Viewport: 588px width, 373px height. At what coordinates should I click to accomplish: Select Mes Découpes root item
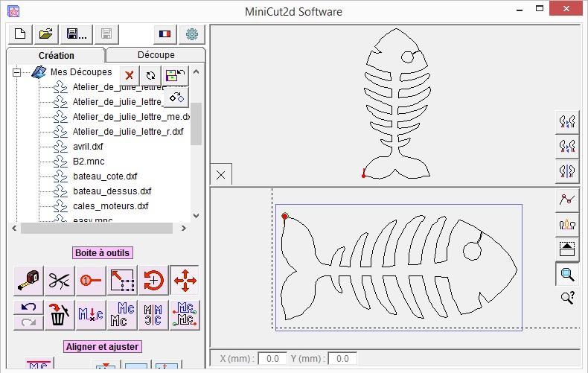(x=81, y=71)
